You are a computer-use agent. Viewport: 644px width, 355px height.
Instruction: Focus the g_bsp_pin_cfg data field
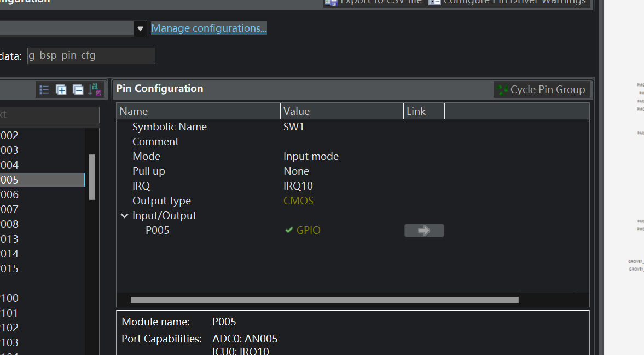pos(91,55)
